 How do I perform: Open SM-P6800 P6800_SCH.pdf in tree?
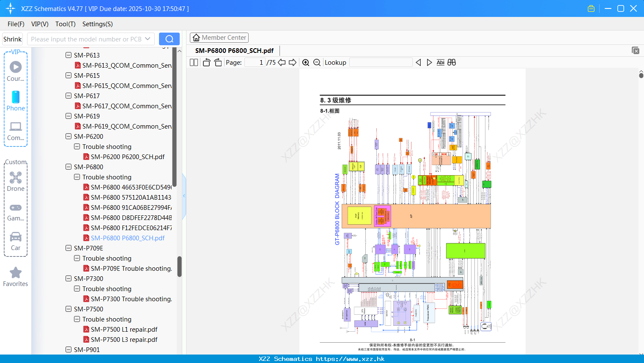point(128,238)
